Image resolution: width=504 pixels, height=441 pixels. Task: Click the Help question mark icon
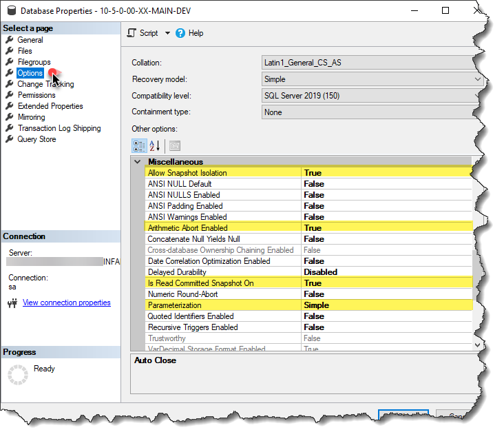tap(180, 33)
